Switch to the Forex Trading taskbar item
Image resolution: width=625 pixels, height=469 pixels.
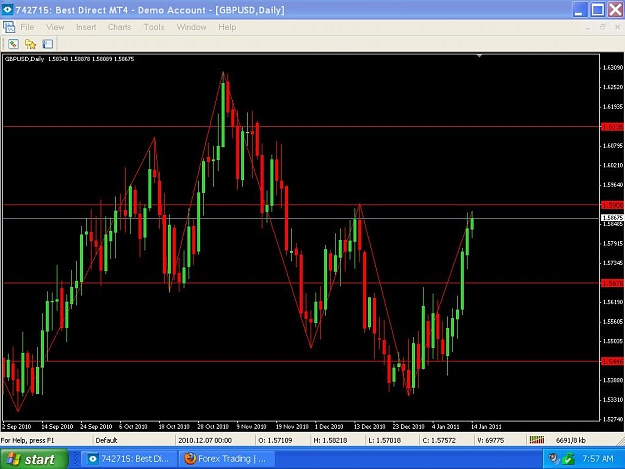pos(226,459)
